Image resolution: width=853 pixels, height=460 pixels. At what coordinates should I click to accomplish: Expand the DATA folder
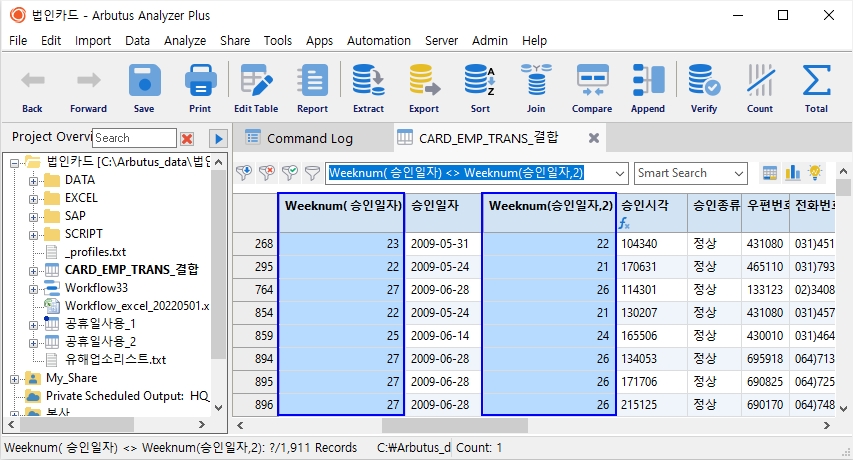[33, 181]
